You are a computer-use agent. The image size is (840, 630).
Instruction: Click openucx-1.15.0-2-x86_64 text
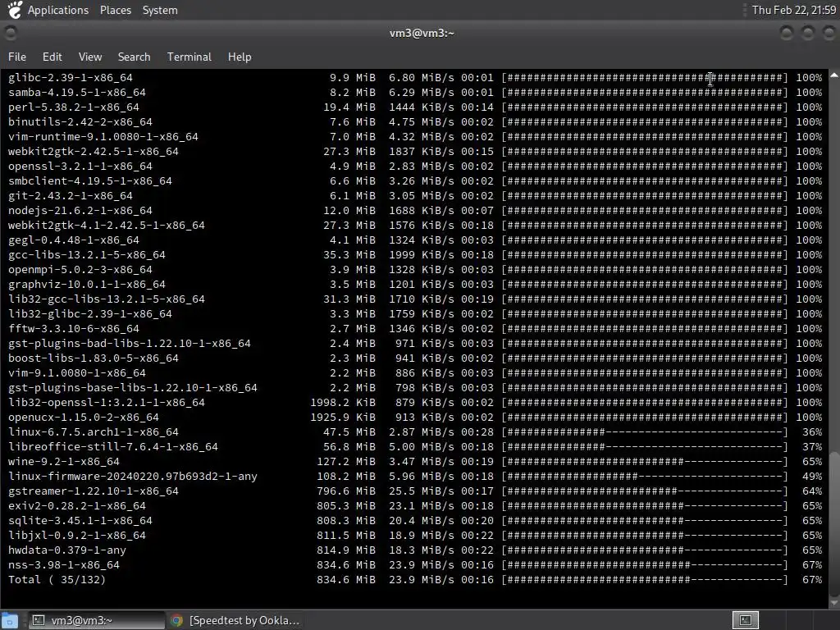coord(84,418)
